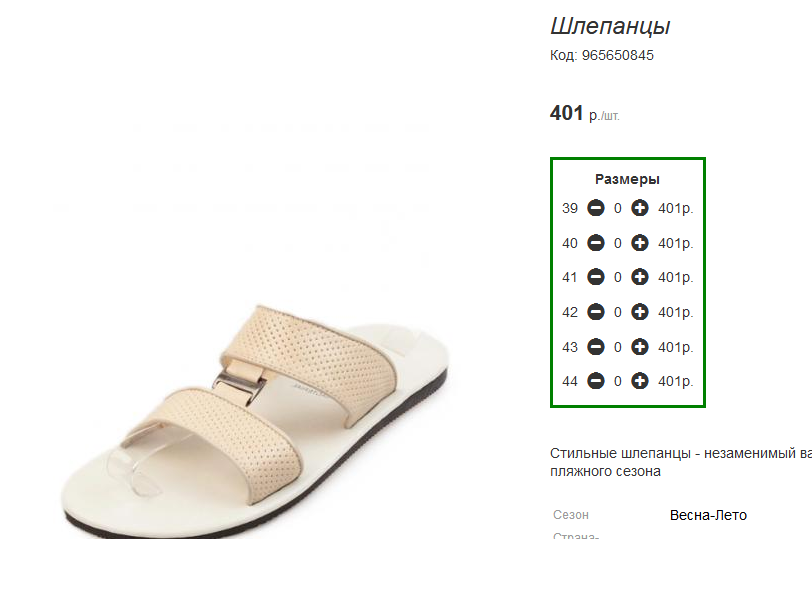
Task: Decrease quantity for size 39
Action: [595, 208]
